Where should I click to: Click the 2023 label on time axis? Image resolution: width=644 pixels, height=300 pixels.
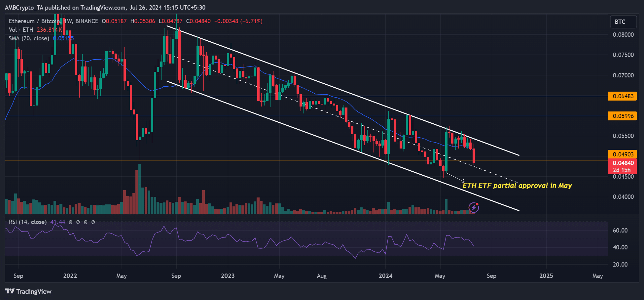[x=228, y=276]
